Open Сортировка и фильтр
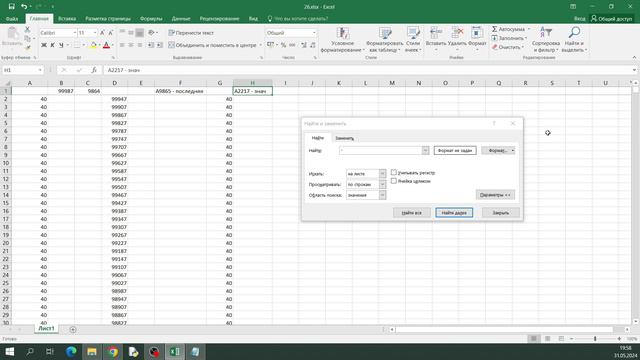The width and height of the screenshot is (640, 360). (x=546, y=40)
